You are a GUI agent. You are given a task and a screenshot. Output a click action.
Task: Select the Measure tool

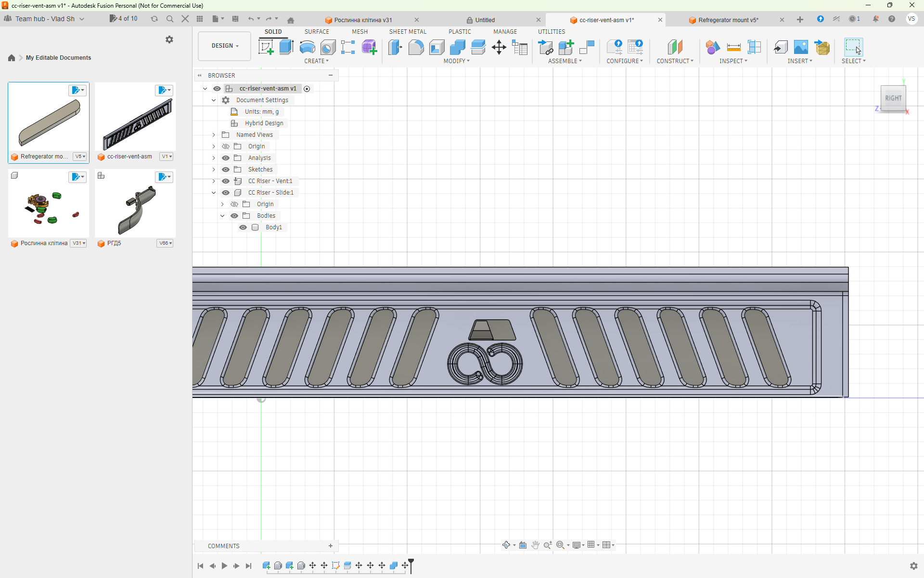(x=734, y=47)
